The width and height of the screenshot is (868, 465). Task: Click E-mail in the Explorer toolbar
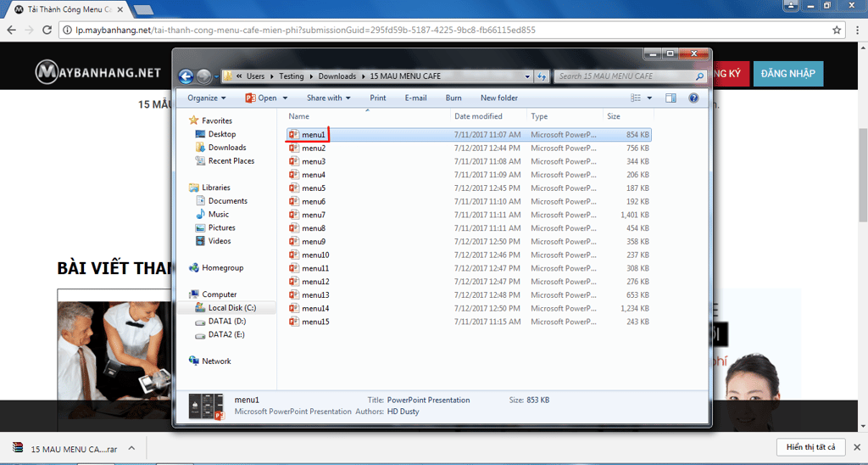(x=415, y=98)
